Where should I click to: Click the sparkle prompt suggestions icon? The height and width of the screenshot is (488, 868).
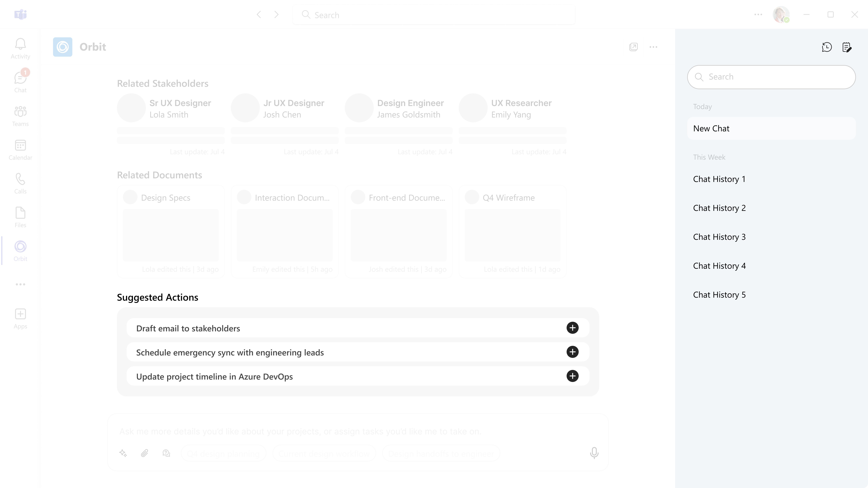123,453
